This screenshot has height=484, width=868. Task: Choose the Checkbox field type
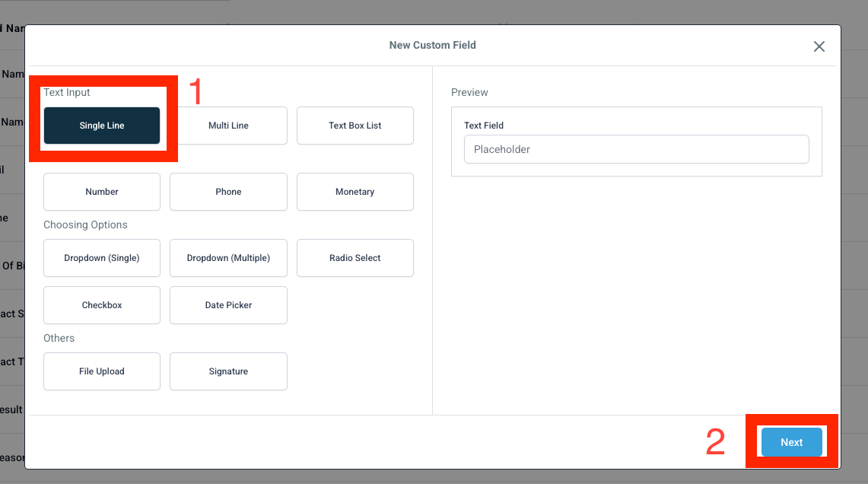coord(102,305)
